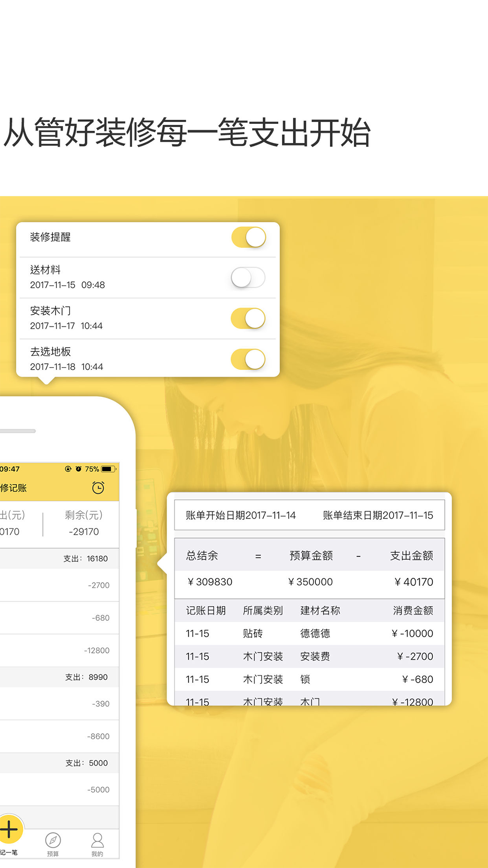The height and width of the screenshot is (868, 488).
Task: Open the 预算 compass tab
Action: click(x=53, y=844)
